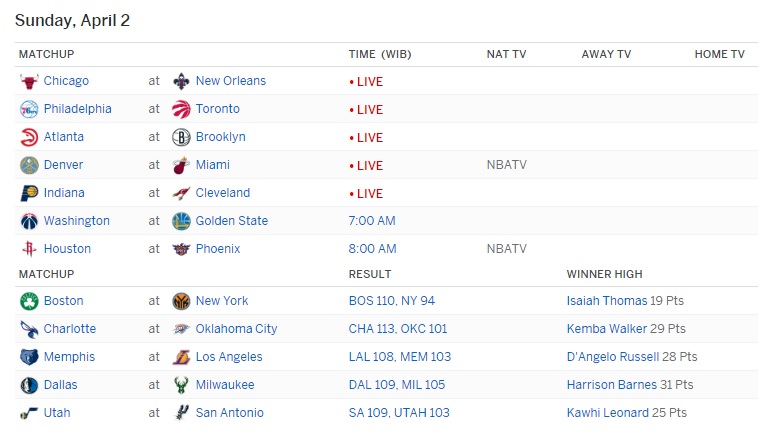Open the LAL 108, MEM 103 result
Image resolution: width=758 pixels, height=432 pixels.
tap(398, 357)
